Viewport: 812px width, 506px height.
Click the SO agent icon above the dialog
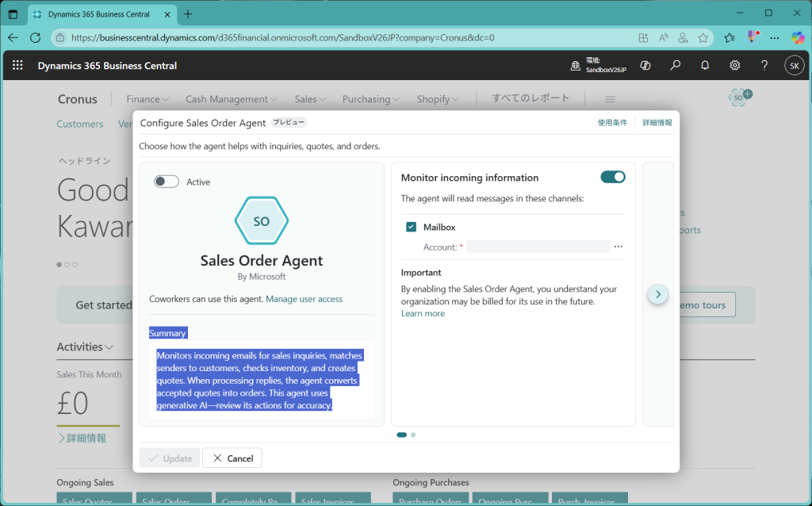tap(740, 97)
